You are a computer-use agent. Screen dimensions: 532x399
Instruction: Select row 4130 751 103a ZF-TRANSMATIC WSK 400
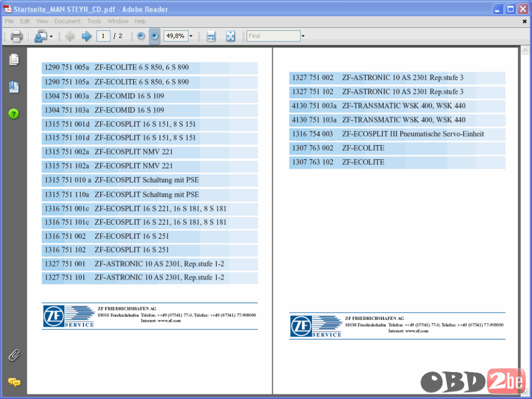click(397, 120)
